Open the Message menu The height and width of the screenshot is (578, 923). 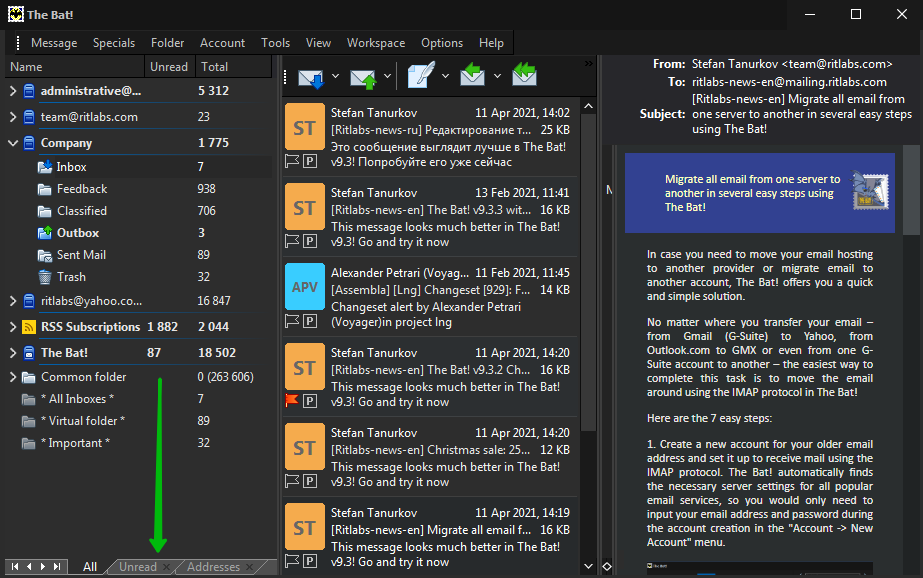54,43
